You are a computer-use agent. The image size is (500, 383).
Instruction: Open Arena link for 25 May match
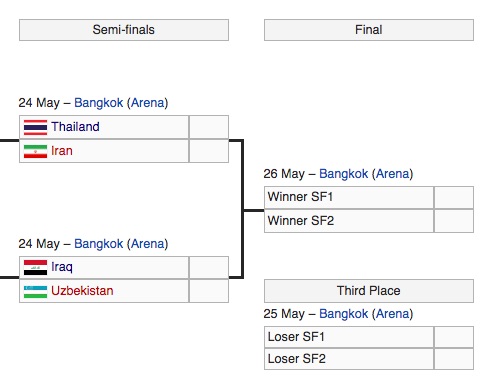[x=393, y=314]
